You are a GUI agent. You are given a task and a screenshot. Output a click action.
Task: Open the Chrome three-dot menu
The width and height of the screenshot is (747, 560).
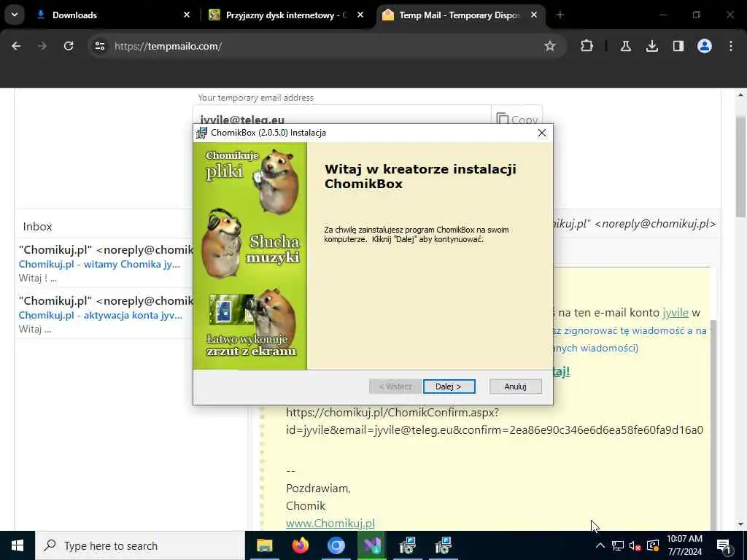tap(731, 46)
